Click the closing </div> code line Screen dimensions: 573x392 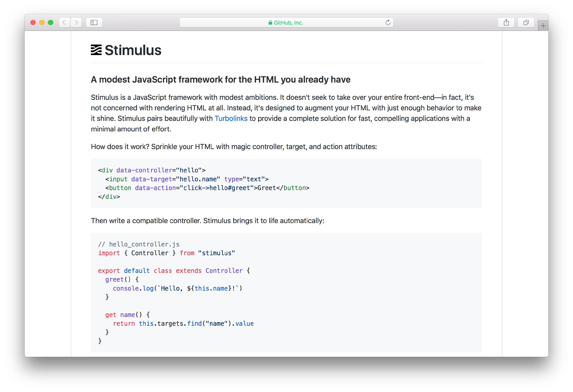click(x=109, y=197)
